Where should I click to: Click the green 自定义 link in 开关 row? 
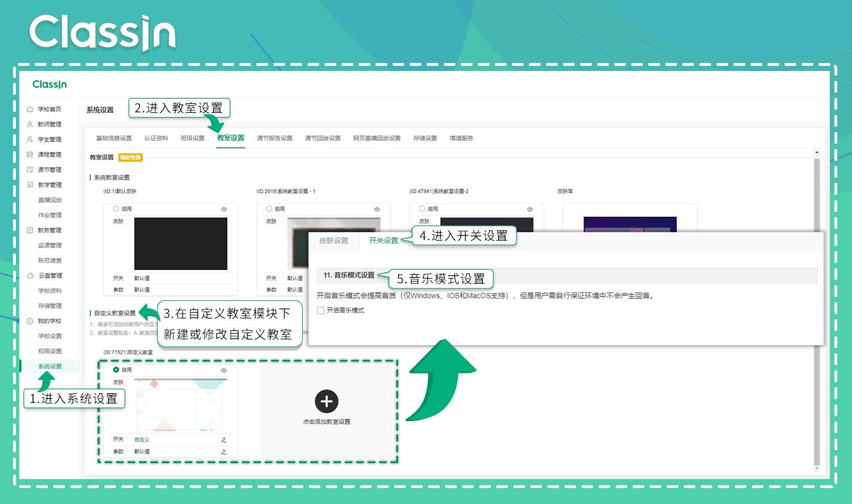click(x=142, y=440)
